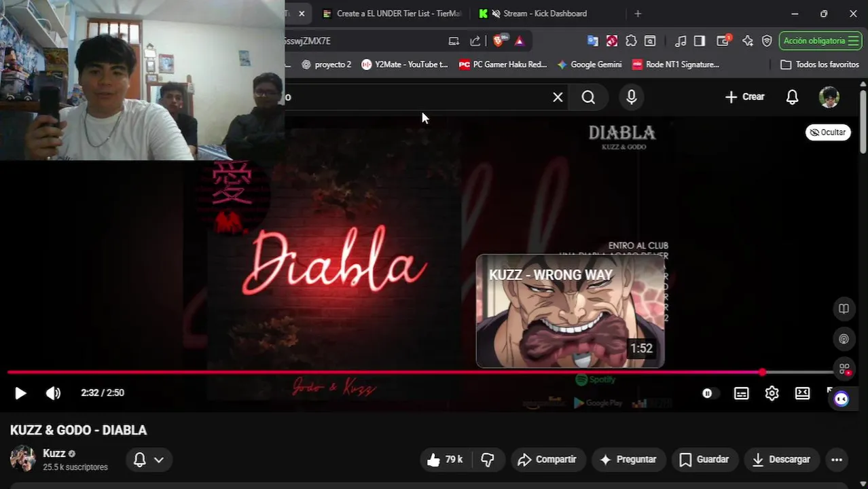This screenshot has width=868, height=489.
Task: Open the player settings gear
Action: 772,393
